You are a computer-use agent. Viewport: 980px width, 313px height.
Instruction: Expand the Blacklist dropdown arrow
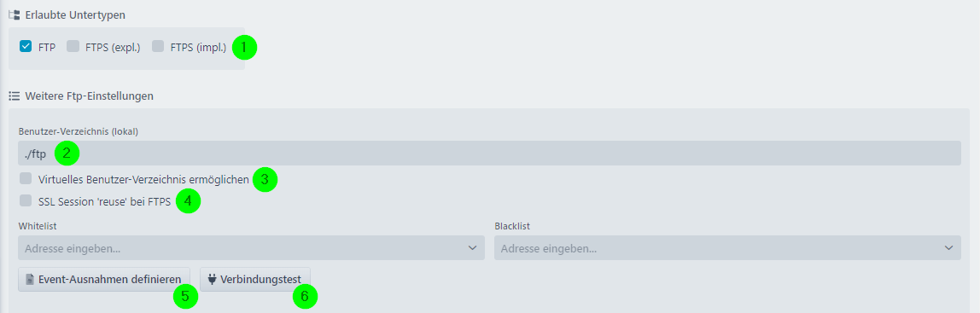948,248
